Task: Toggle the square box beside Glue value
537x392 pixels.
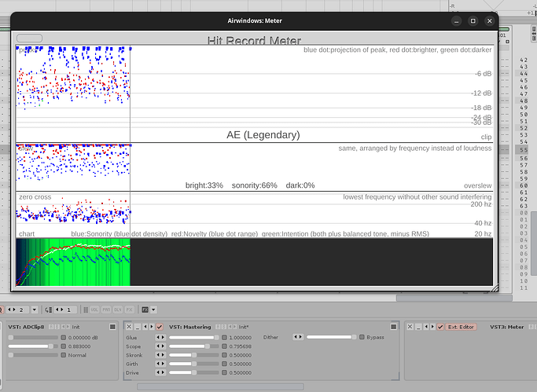Action: click(224, 337)
